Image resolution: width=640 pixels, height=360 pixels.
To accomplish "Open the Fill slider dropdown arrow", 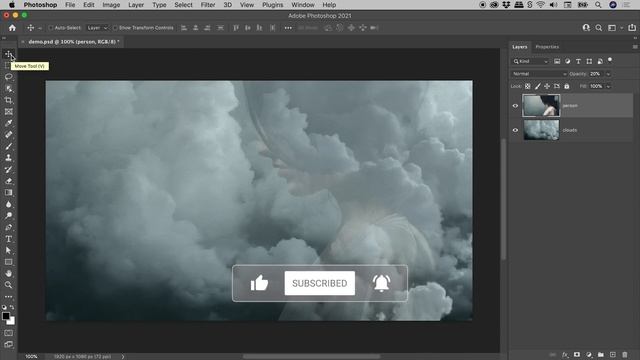I will coord(608,86).
